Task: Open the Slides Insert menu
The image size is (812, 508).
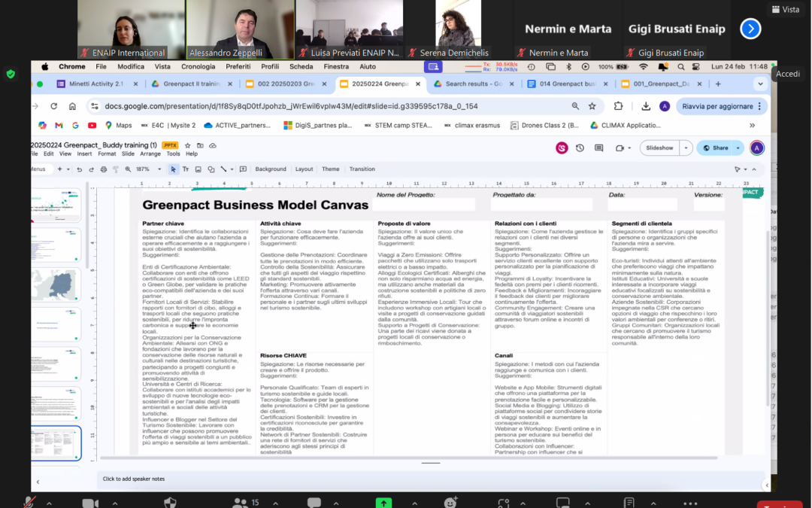Action: (84, 154)
